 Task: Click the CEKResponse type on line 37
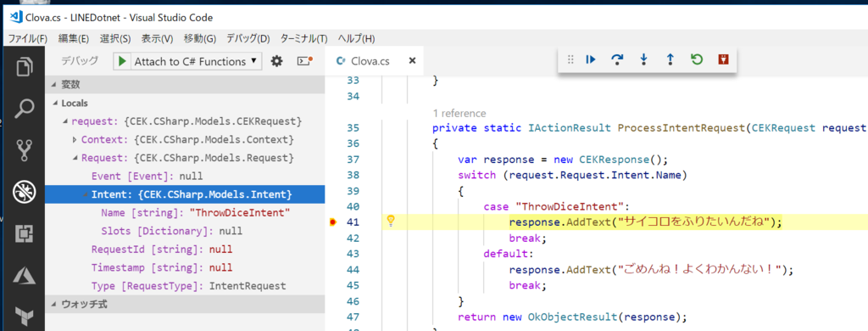[615, 160]
